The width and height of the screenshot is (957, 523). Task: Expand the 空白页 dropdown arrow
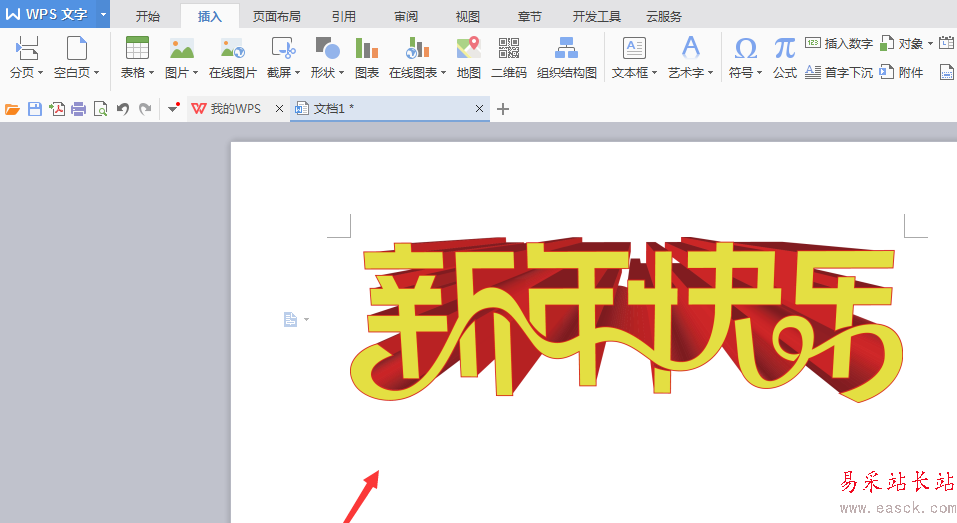(96, 73)
